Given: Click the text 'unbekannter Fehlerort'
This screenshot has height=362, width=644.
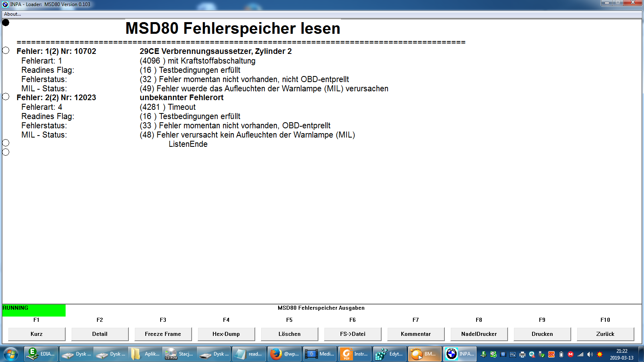Looking at the screenshot, I should click(x=182, y=98).
